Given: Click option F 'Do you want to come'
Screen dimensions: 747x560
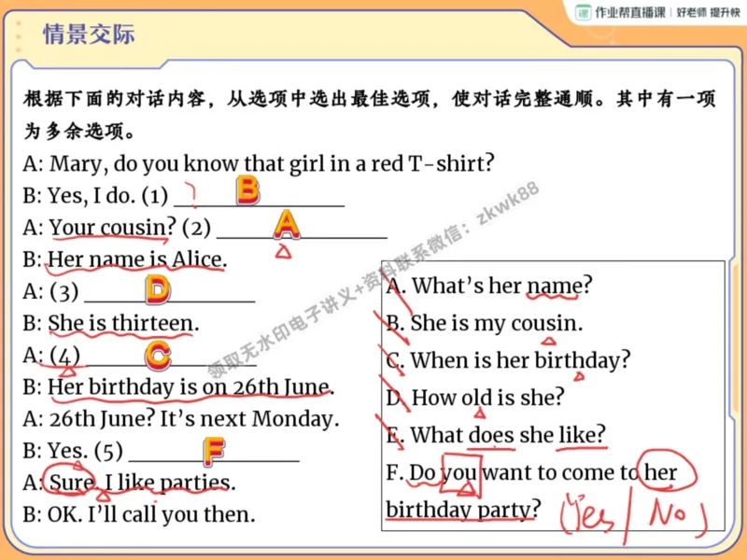Looking at the screenshot, I should click(531, 472).
